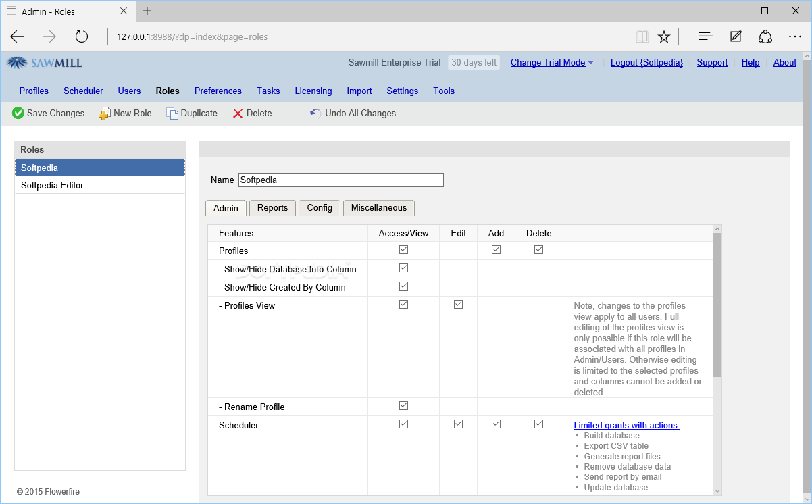The height and width of the screenshot is (504, 812).
Task: Click the Duplicate pages icon
Action: click(172, 114)
